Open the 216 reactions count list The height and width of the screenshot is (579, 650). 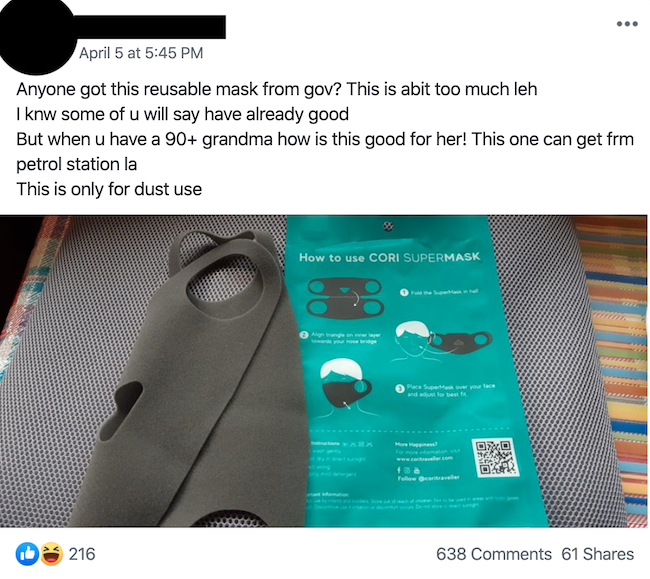(x=82, y=554)
